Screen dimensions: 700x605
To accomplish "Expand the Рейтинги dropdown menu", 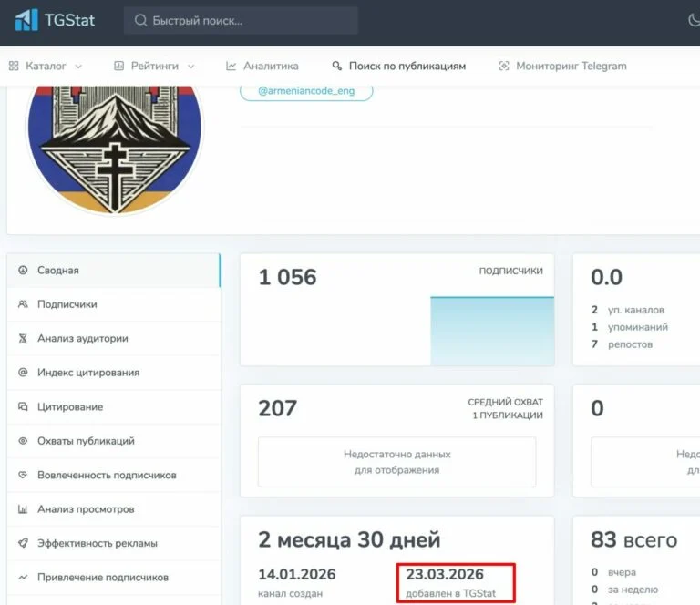I will tap(154, 66).
